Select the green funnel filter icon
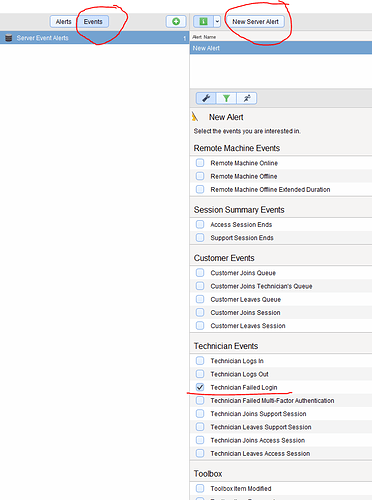This screenshot has width=372, height=500. 226,98
